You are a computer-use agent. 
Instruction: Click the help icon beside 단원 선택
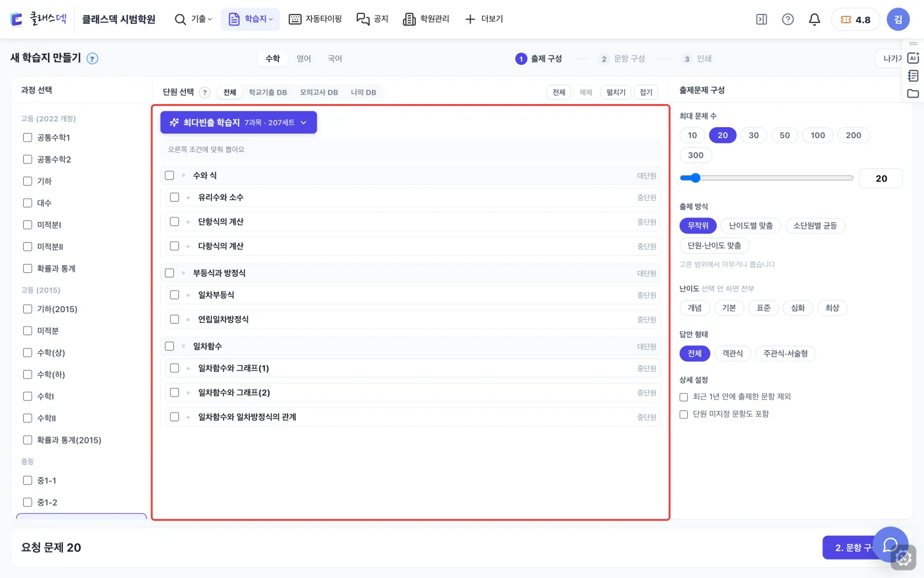(204, 92)
